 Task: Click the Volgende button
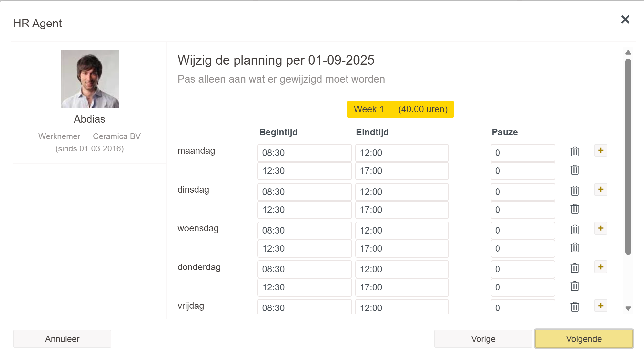tap(584, 339)
